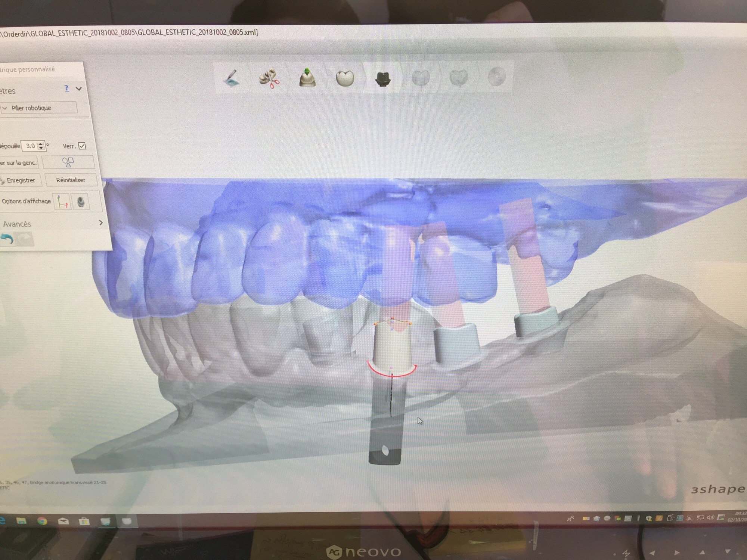Open the last greyed-out round workflow step
This screenshot has height=560, width=747.
coord(497,77)
